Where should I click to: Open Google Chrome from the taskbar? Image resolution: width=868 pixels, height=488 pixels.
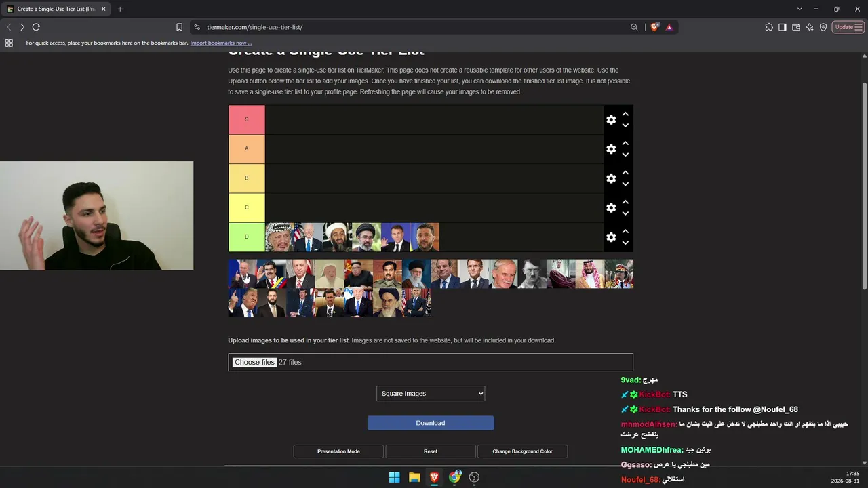454,477
